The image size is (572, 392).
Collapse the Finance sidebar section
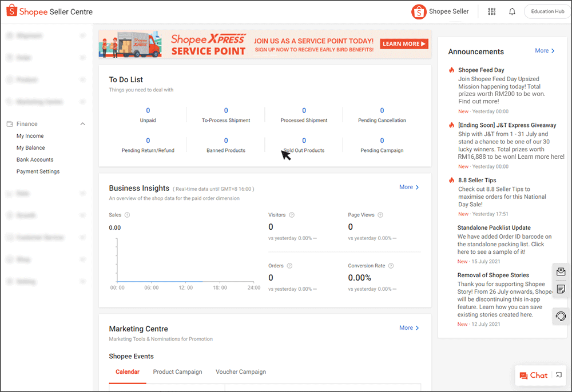click(x=82, y=124)
